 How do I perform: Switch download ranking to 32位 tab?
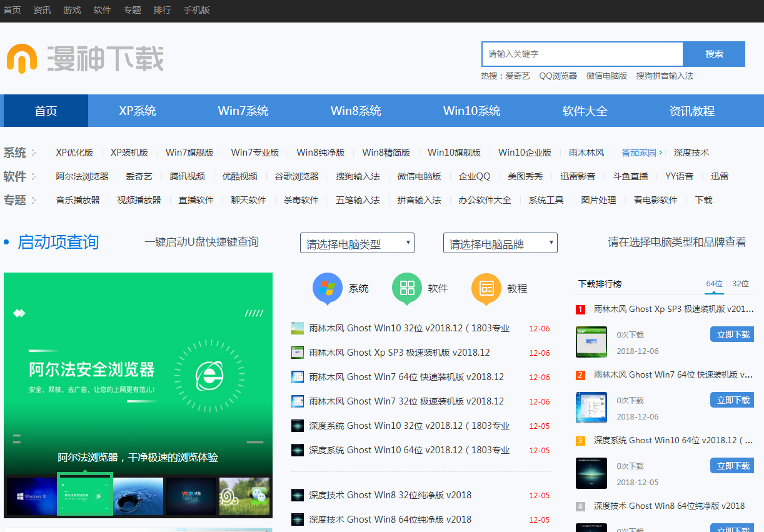coord(741,283)
